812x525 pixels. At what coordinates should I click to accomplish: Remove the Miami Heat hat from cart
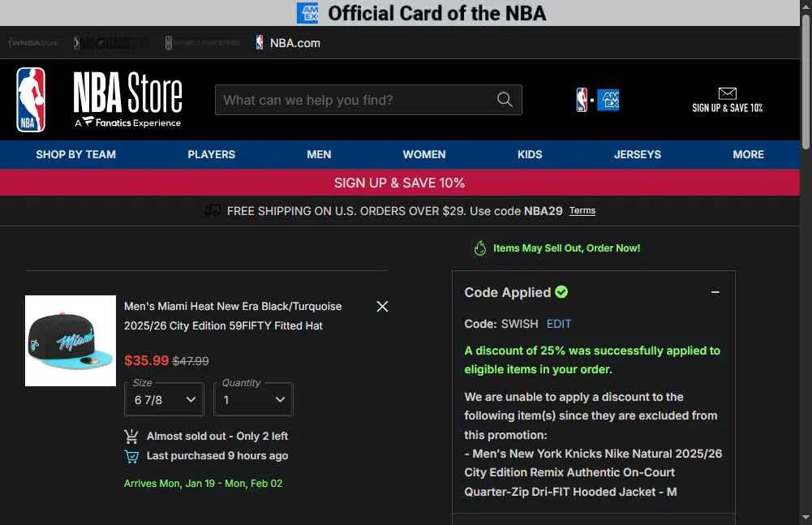(x=382, y=306)
